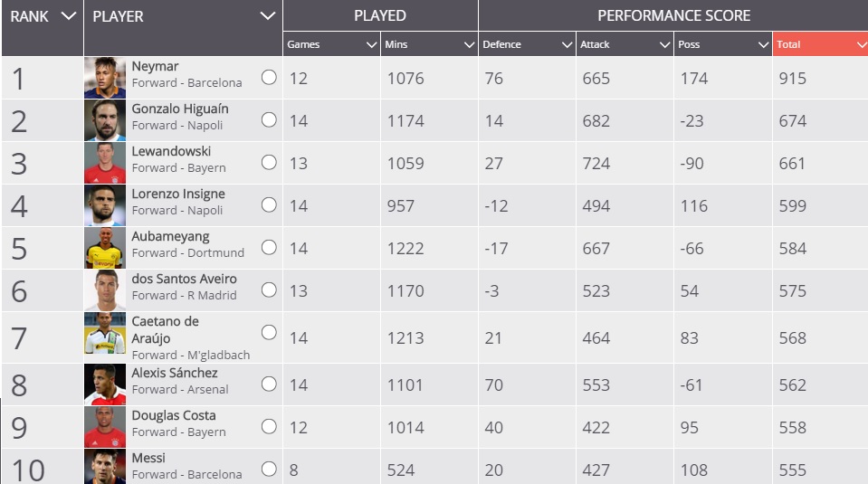Click Neymar's player photo
This screenshot has height=484, width=868.
[105, 78]
